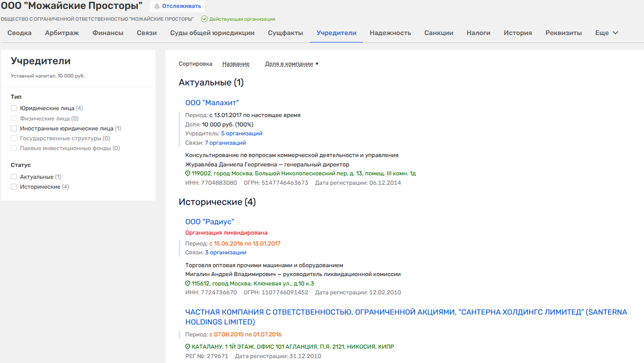Open the ООО "Радиус" company page
This screenshot has width=644, height=363.
(x=209, y=222)
